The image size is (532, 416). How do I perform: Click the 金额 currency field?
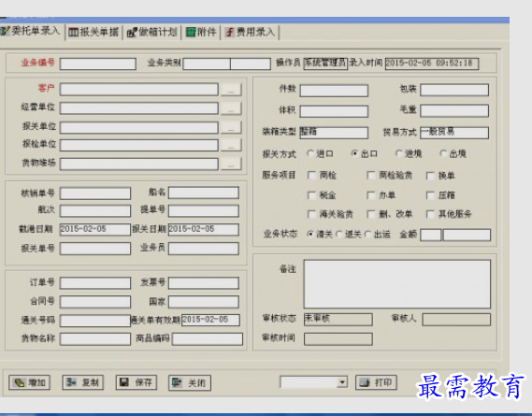431,235
